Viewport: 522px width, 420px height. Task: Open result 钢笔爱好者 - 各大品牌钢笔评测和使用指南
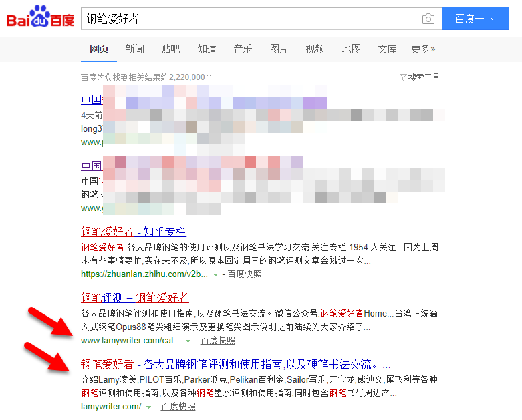coord(236,364)
